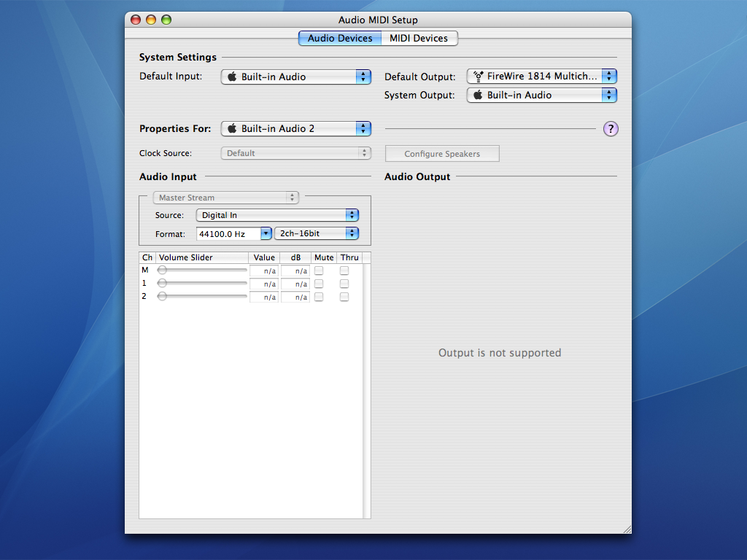Click the Mute column header
Screen dimensions: 747x560
point(324,257)
